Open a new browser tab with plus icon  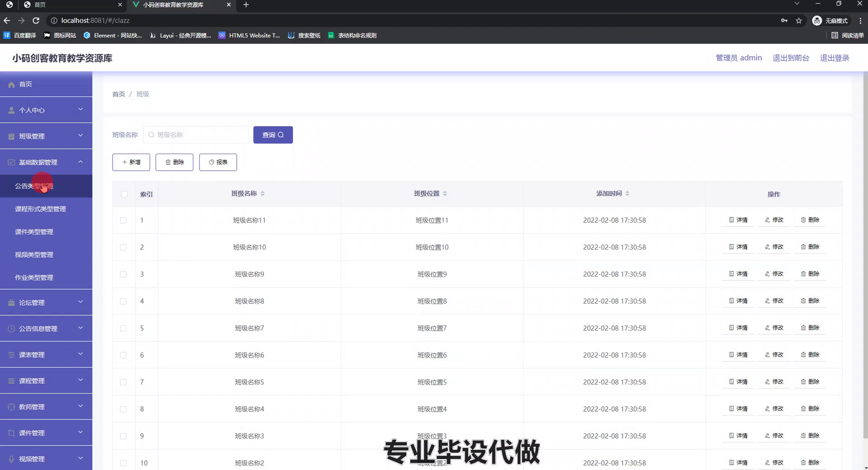[x=246, y=5]
